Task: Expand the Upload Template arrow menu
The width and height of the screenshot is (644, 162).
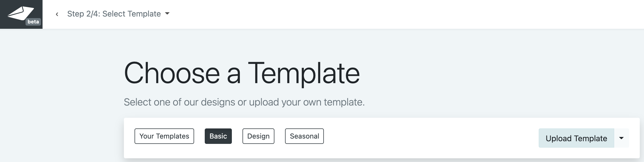Action: [x=621, y=138]
